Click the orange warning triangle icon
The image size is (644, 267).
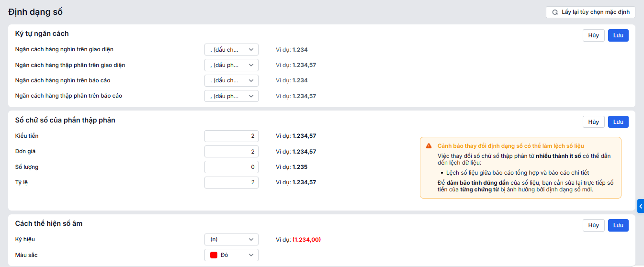click(429, 146)
